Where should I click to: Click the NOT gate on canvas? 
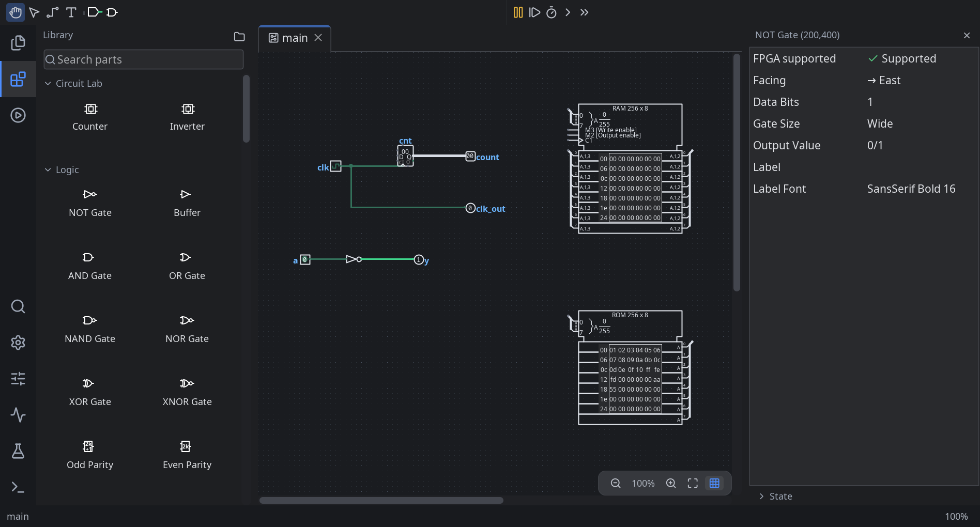click(x=354, y=259)
